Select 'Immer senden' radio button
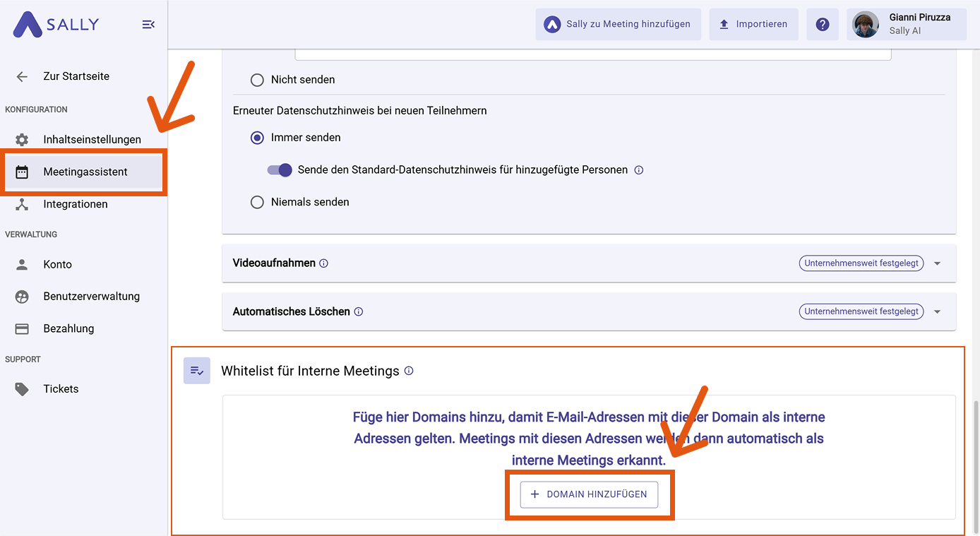Image resolution: width=980 pixels, height=536 pixels. 257,138
